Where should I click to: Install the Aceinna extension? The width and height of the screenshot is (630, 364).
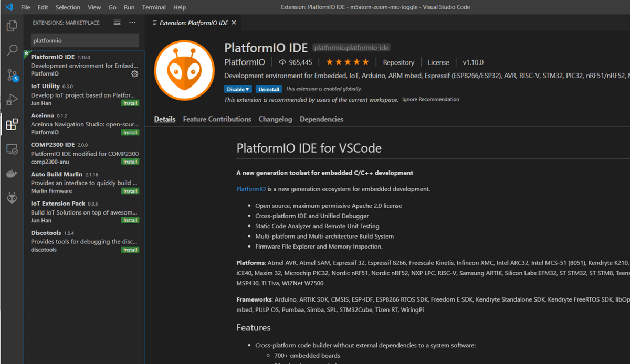(130, 133)
